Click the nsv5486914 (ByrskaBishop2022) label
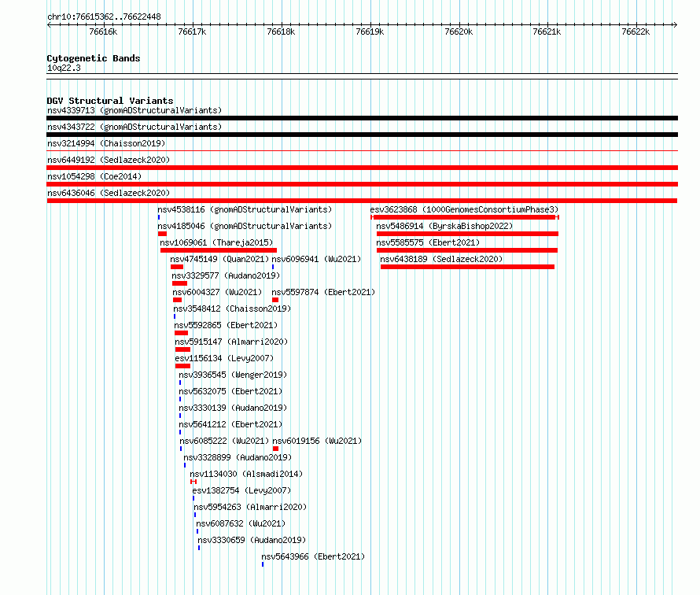700x595 pixels. 444,226
